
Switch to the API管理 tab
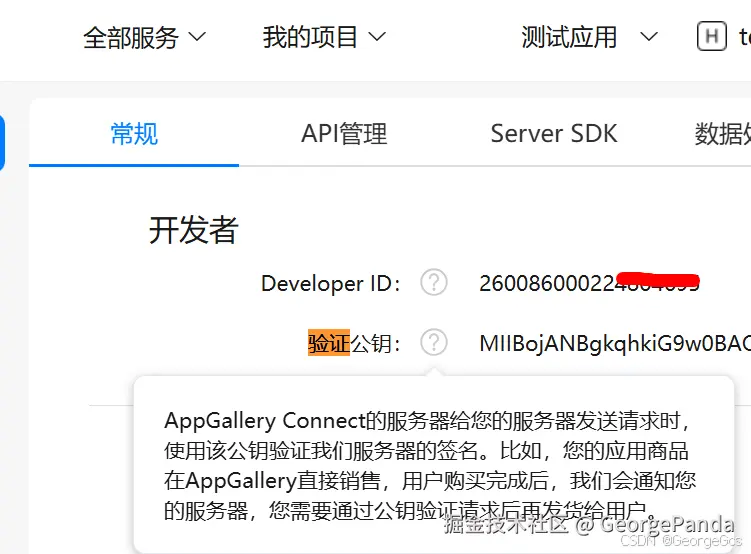coord(344,134)
